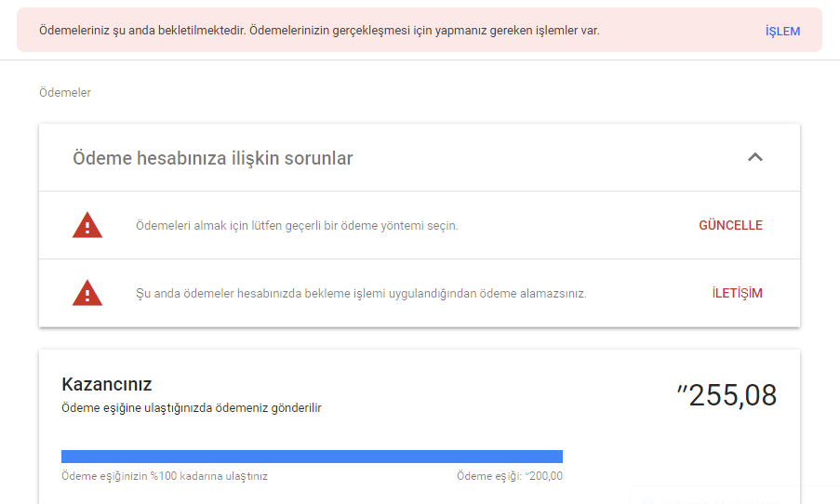Screen dimensions: 840x504
Task: Select the geçerli bir ödeme yöntemi seçin message
Action: [x=297, y=225]
